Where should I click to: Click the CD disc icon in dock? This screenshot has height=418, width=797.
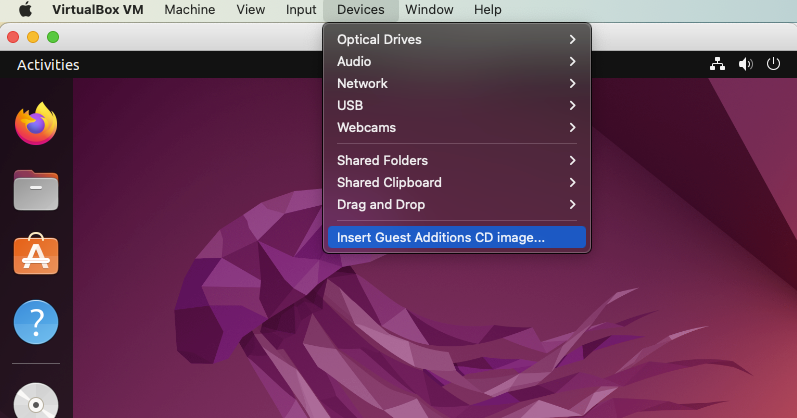pos(36,402)
